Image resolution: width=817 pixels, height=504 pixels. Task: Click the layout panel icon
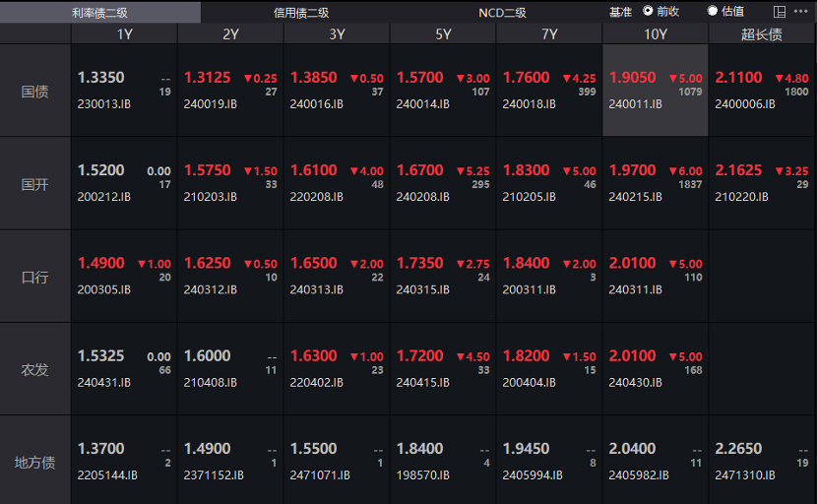tap(780, 12)
